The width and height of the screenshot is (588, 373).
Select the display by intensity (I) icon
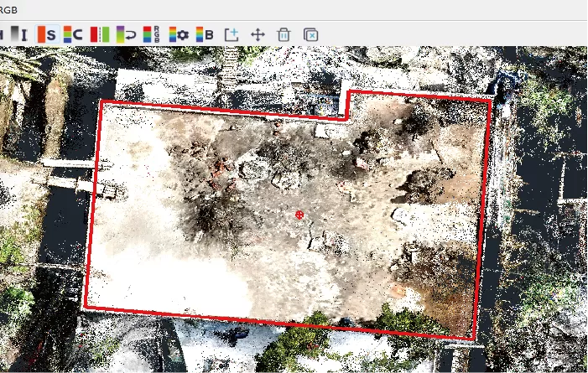coord(18,34)
